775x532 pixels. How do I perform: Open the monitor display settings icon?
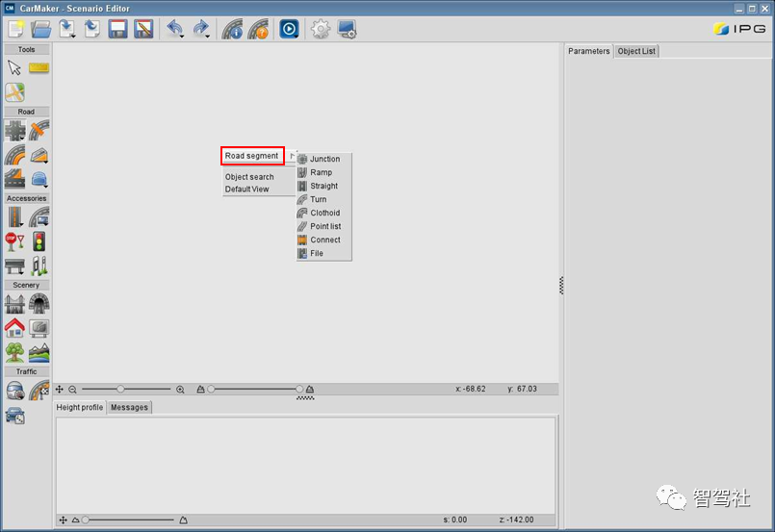tap(347, 29)
